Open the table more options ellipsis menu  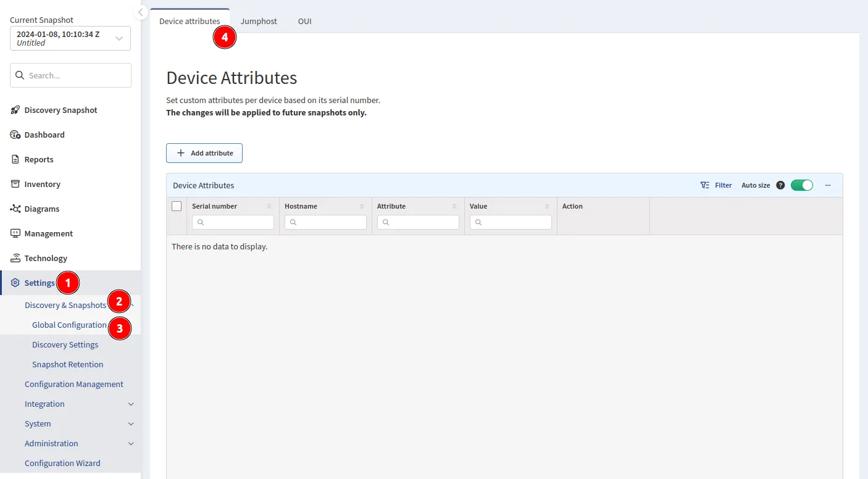(828, 185)
